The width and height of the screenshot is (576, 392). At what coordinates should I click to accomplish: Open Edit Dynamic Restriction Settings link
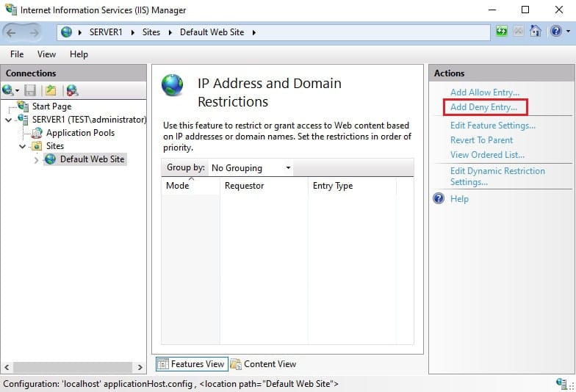pos(498,176)
